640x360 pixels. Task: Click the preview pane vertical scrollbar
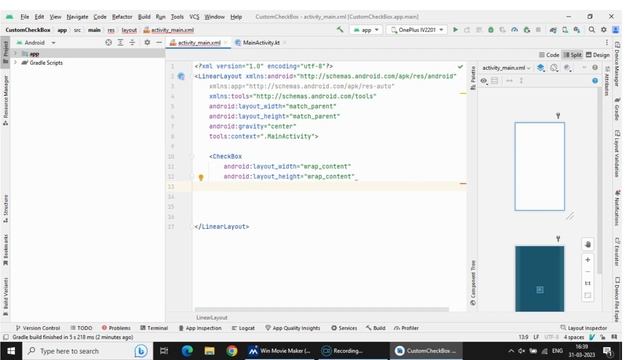click(x=599, y=181)
